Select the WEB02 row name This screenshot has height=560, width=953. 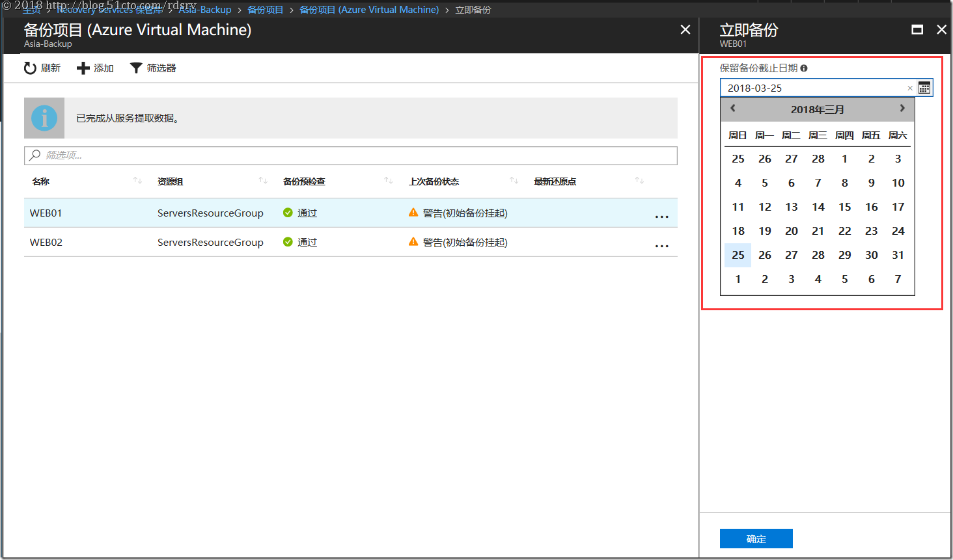(46, 242)
